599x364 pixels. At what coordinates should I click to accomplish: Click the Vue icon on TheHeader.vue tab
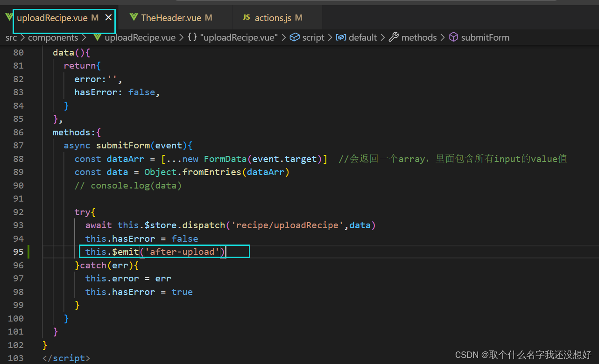click(x=134, y=18)
